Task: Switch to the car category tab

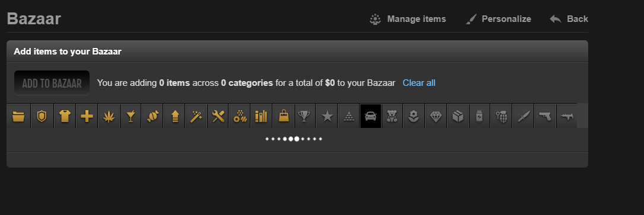Action: 370,116
